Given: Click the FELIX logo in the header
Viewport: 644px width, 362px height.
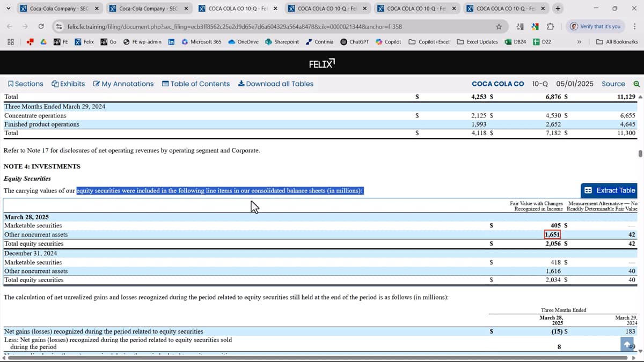Looking at the screenshot, I should point(322,64).
